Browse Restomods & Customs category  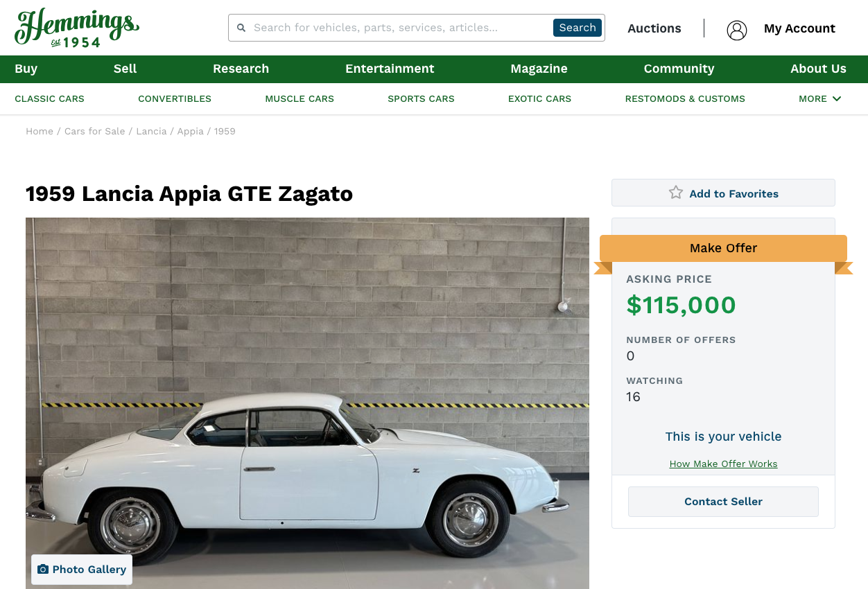click(x=685, y=99)
